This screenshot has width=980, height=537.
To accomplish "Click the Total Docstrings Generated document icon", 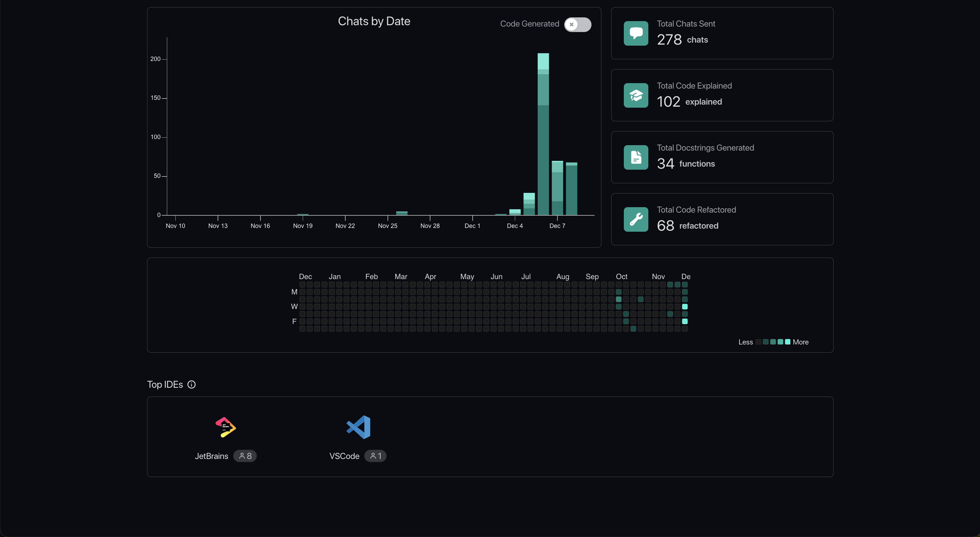I will [x=636, y=157].
